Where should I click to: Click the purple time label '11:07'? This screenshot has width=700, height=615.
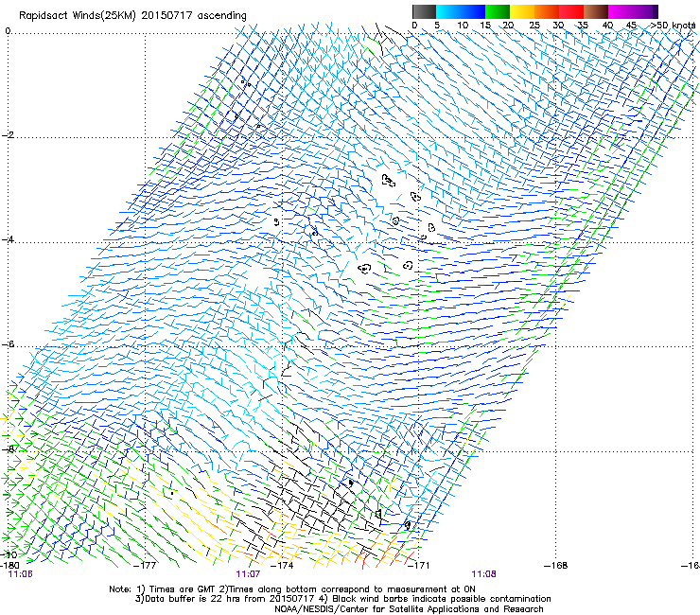[x=248, y=574]
